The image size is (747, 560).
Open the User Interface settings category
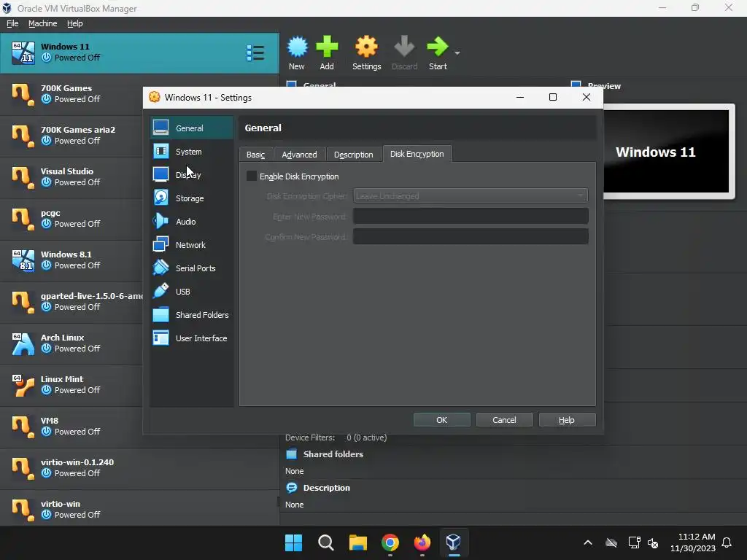[x=192, y=338]
